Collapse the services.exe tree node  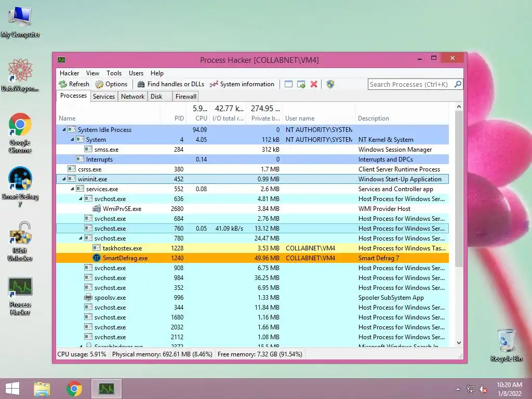[x=72, y=189]
